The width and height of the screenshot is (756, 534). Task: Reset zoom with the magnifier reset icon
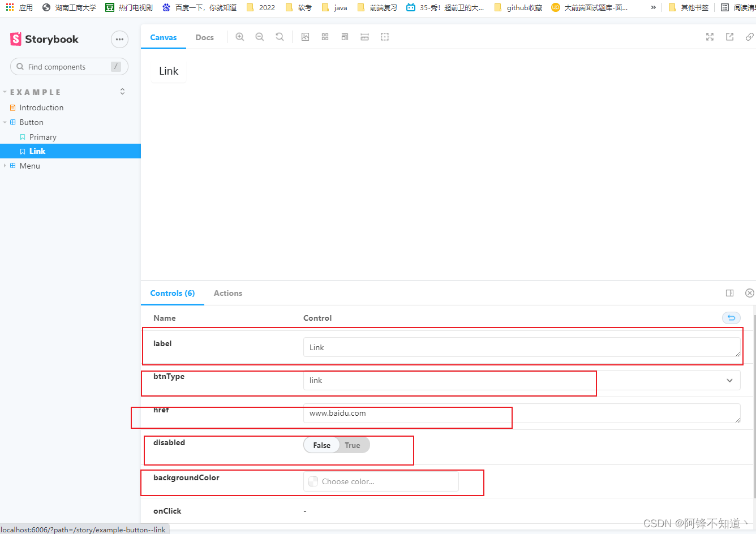pos(280,37)
